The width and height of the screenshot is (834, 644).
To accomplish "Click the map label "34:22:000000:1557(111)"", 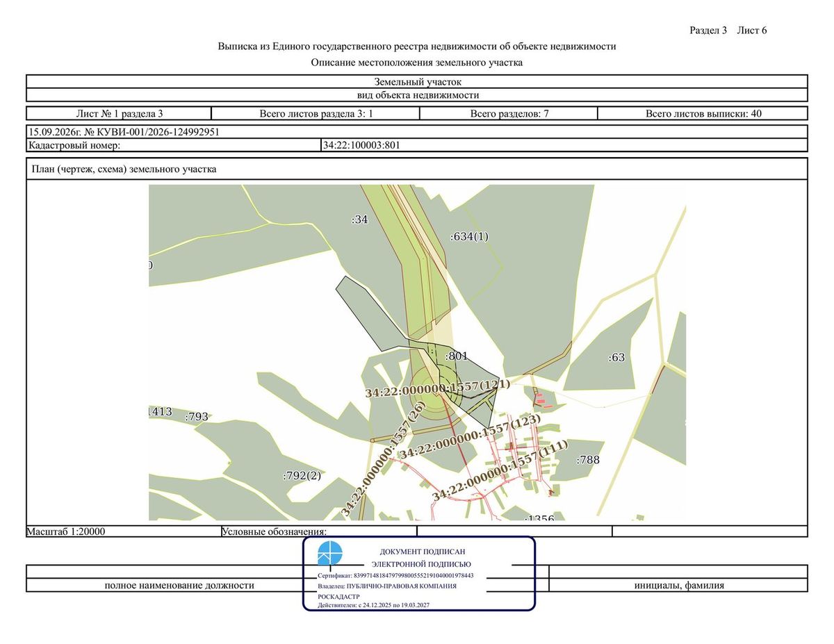I will [500, 470].
